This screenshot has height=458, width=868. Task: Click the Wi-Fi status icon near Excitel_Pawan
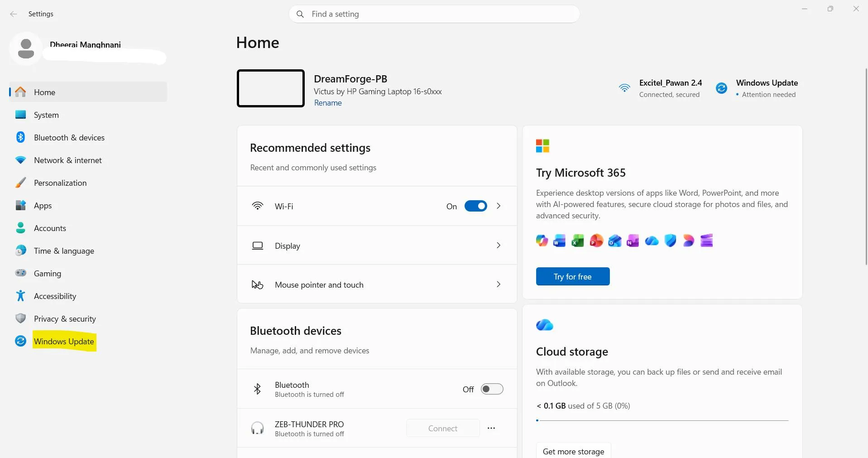click(624, 88)
